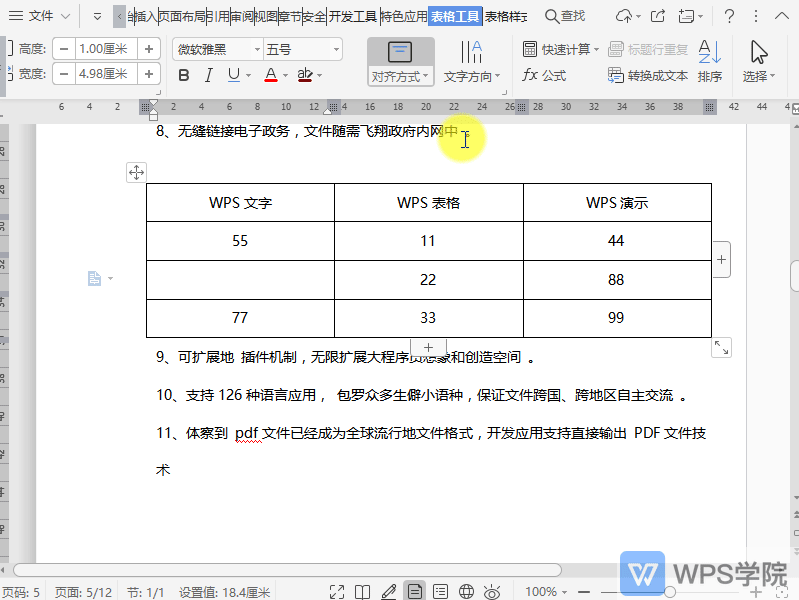Switch to reading layout view icon

362,592
